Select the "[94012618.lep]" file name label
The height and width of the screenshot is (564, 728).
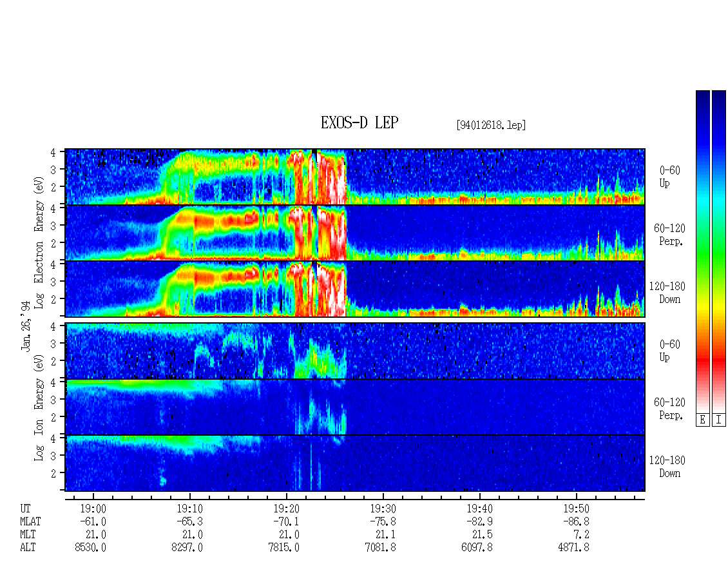491,124
